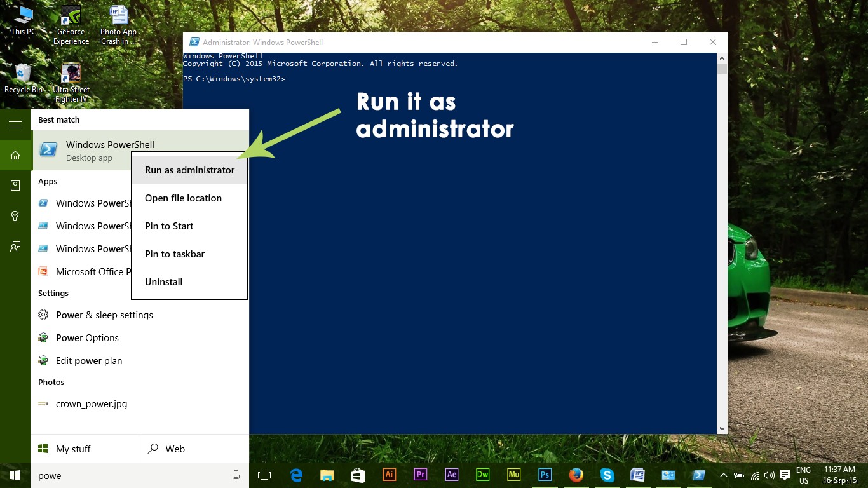Show hidden system tray icons
The width and height of the screenshot is (868, 488).
[723, 475]
